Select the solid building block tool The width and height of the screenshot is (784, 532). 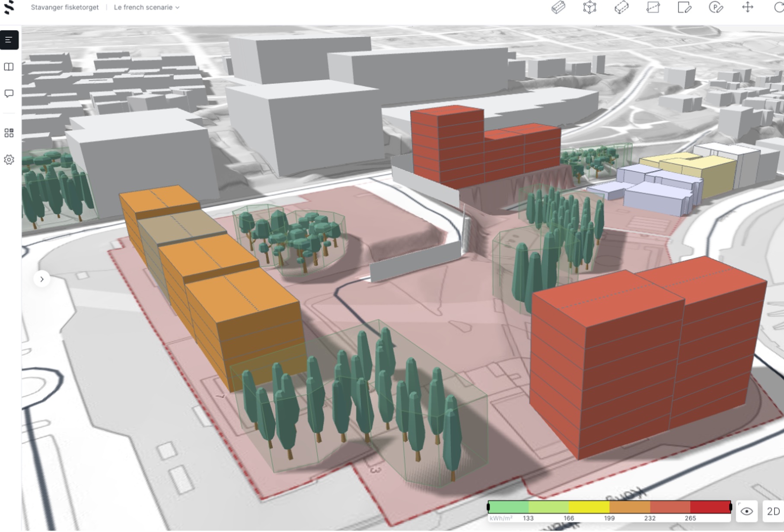(x=558, y=8)
